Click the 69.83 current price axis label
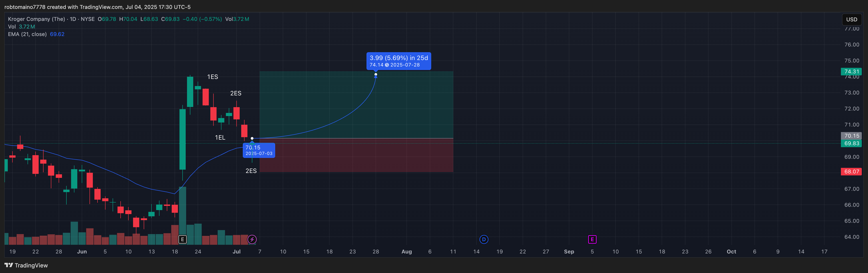 click(x=852, y=143)
